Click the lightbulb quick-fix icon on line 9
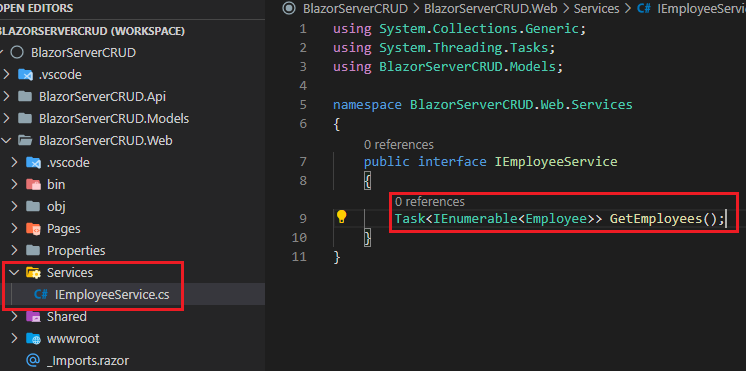Image resolution: width=746 pixels, height=371 pixels. pyautogui.click(x=341, y=217)
